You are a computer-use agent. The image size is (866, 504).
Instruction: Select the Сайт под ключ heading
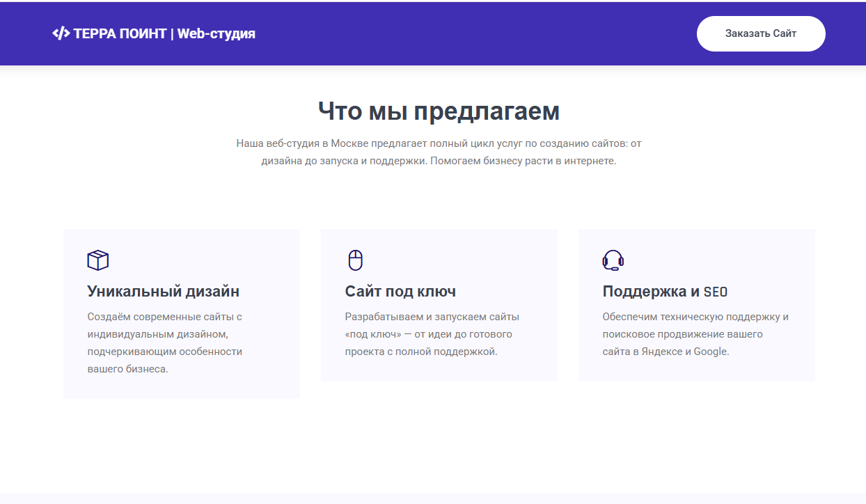pos(400,292)
